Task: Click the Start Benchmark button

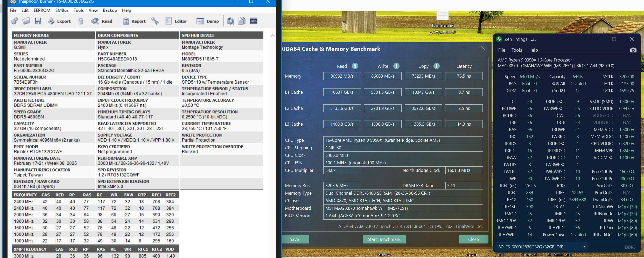Action: click(384, 239)
